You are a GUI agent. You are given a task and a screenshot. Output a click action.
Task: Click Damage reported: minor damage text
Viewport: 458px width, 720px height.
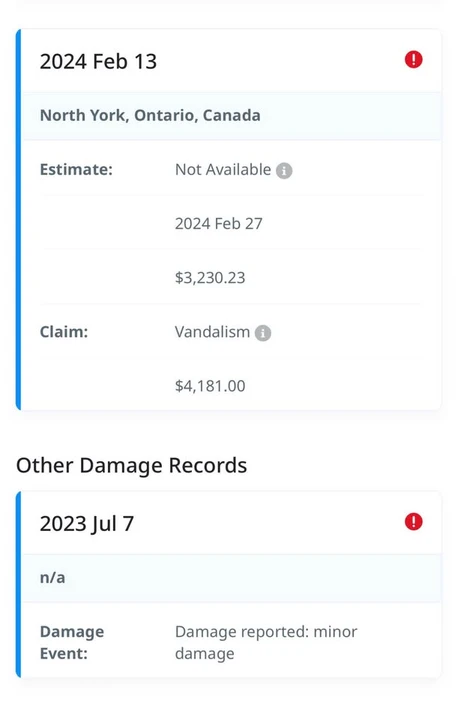266,642
